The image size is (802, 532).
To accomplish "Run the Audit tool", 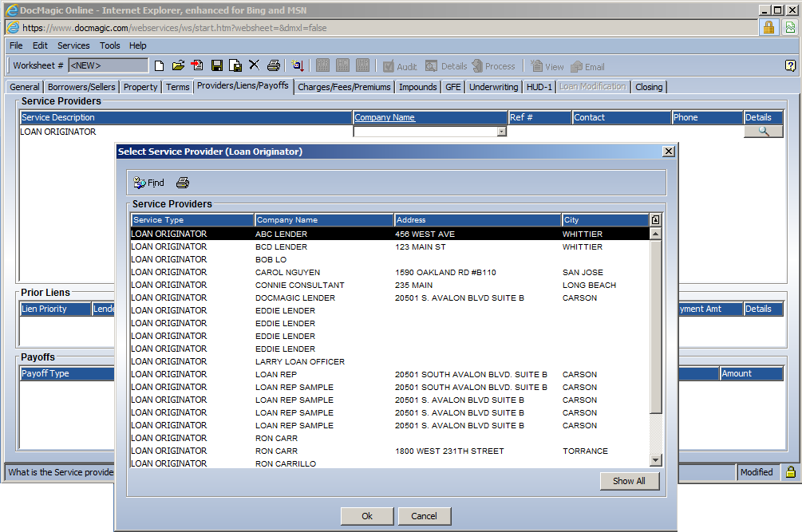I will click(x=400, y=66).
